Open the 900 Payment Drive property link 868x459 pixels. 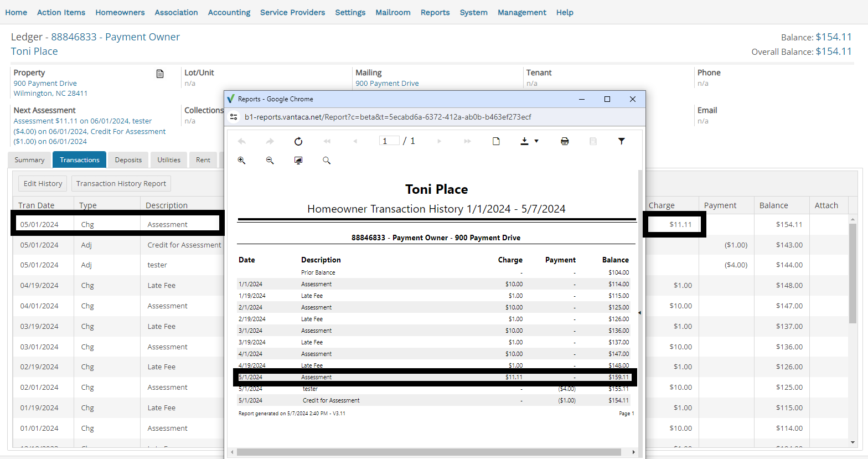click(45, 83)
